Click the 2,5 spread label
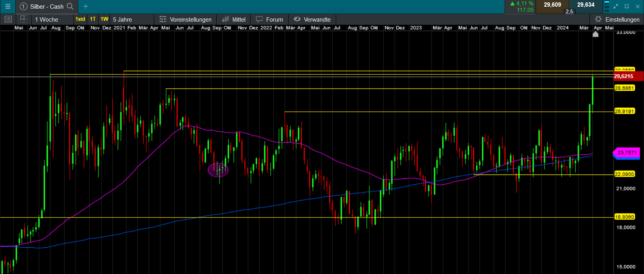This screenshot has width=644, height=274. pyautogui.click(x=569, y=12)
